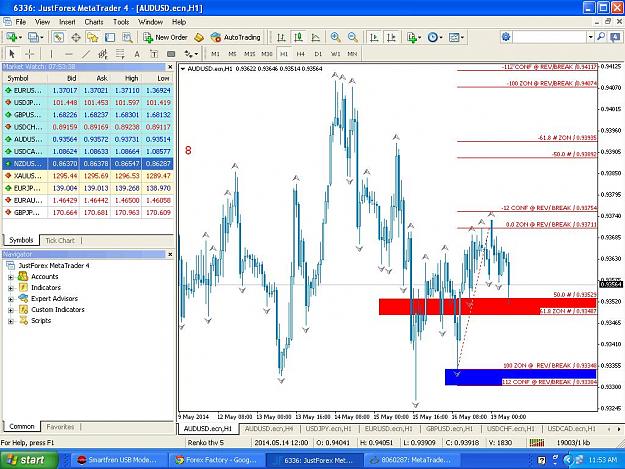Open the Tools menu
Image resolution: width=625 pixels, height=469 pixels.
coord(121,22)
